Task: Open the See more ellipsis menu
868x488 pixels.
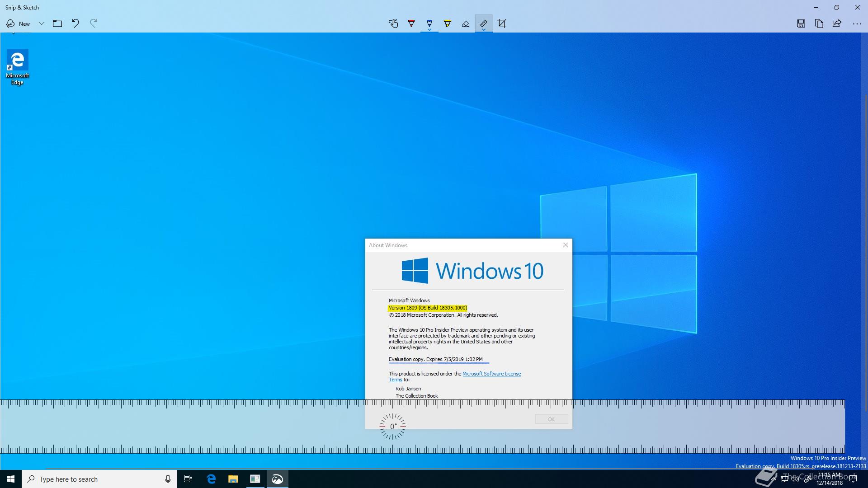Action: point(857,23)
